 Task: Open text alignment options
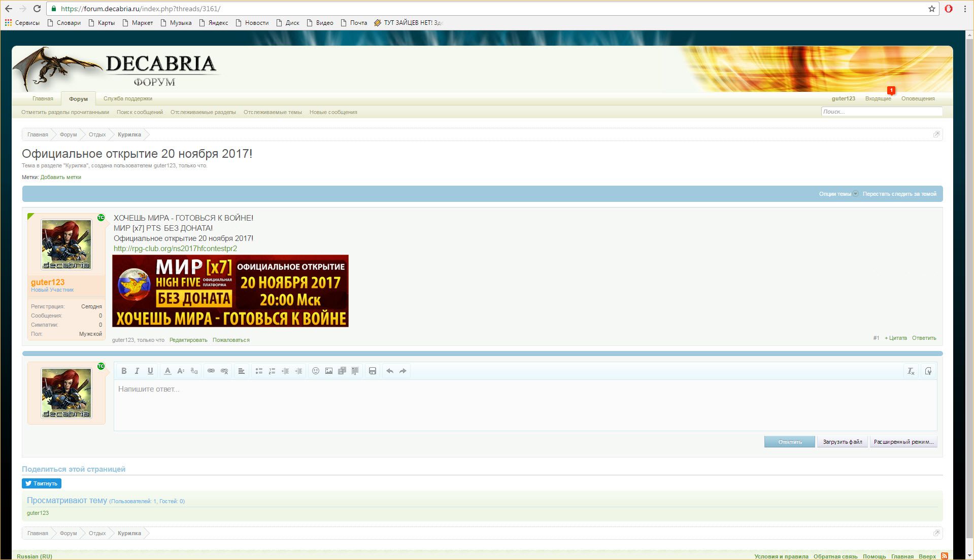point(242,371)
